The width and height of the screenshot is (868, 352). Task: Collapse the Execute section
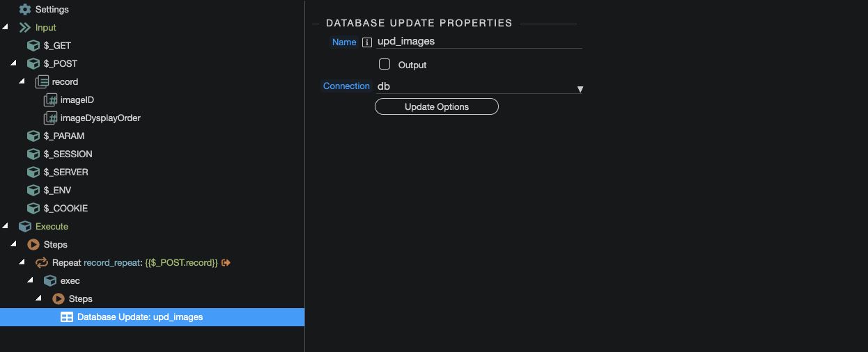coord(6,227)
